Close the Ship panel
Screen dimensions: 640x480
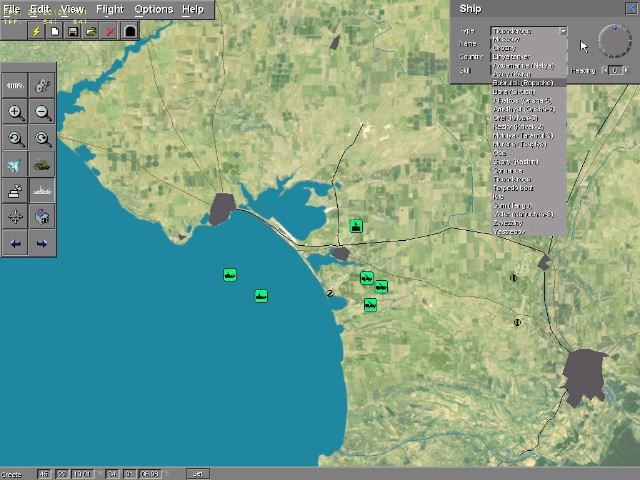pyautogui.click(x=630, y=9)
